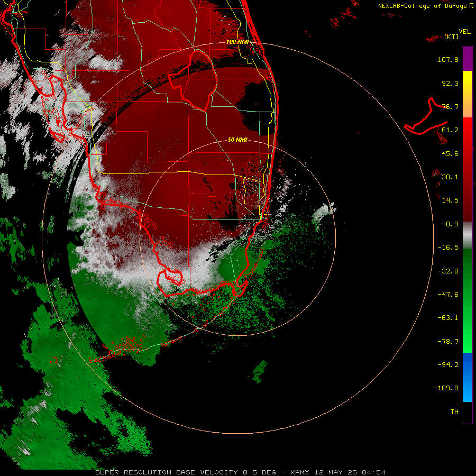Image resolution: width=476 pixels, height=476 pixels.
Task: Click the 100 NMI range ring label
Action: pos(237,42)
